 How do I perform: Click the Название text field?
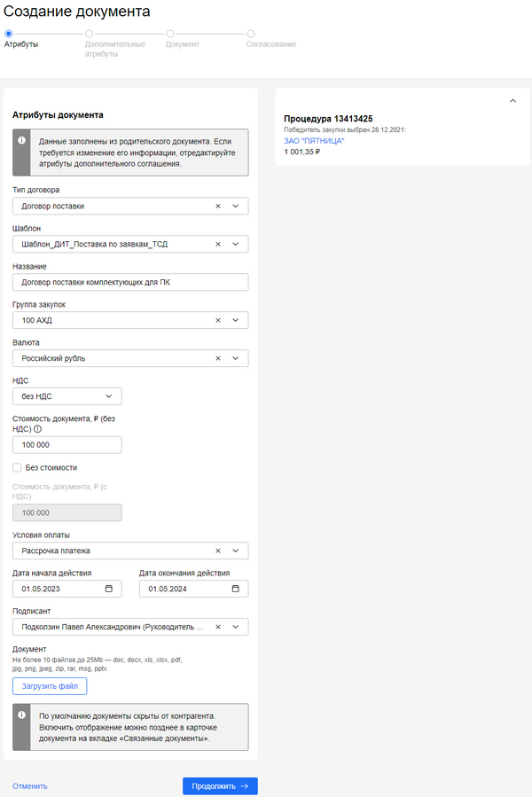[130, 282]
